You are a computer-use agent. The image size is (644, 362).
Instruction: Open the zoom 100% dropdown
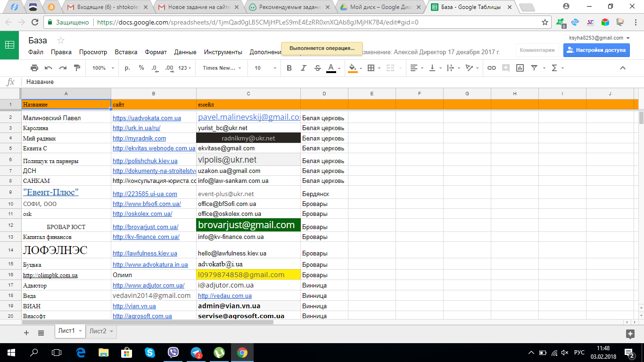click(x=103, y=68)
